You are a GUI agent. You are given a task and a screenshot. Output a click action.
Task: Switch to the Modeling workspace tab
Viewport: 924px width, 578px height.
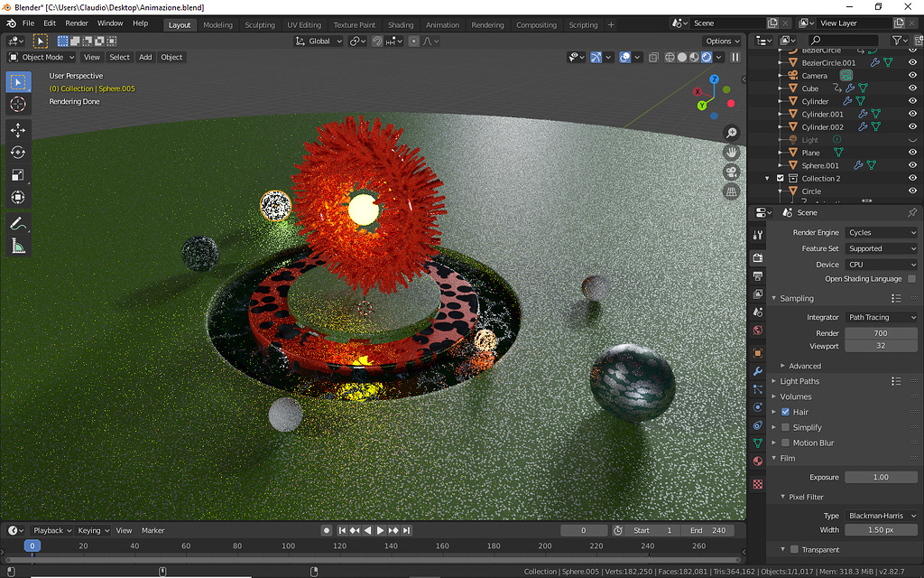pos(218,24)
